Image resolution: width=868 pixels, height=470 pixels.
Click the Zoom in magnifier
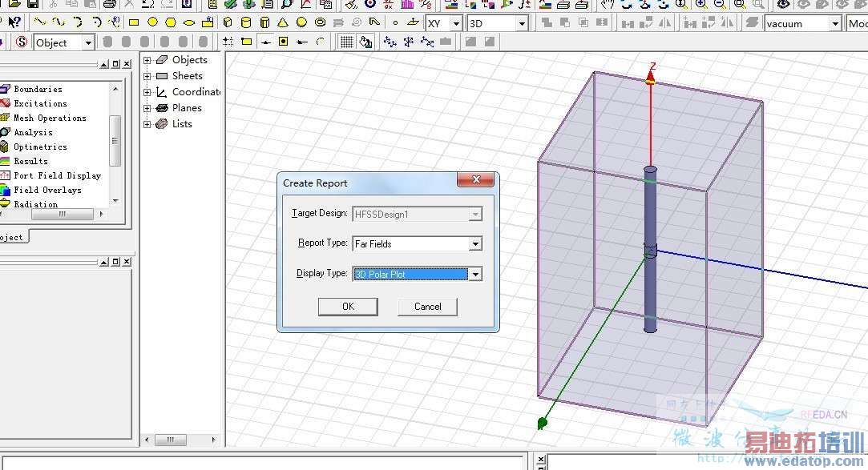click(700, 5)
